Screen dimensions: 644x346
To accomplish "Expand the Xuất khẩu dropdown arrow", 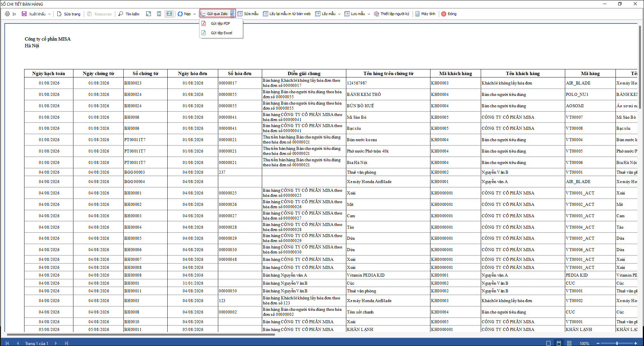I will click(49, 14).
